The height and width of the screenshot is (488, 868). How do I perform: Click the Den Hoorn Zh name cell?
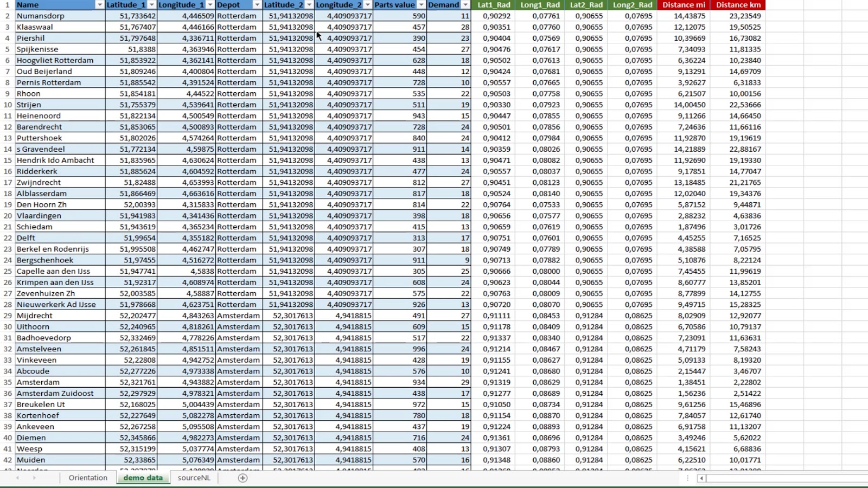(x=60, y=205)
